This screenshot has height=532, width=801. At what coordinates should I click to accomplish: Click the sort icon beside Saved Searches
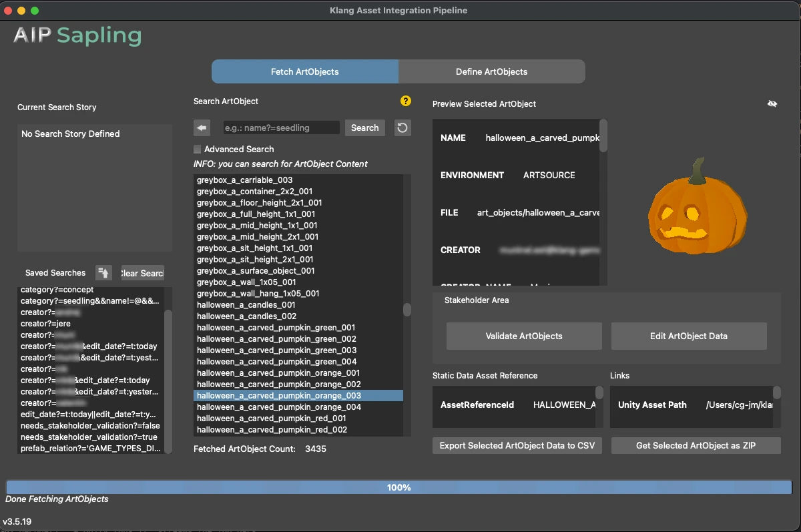[103, 272]
